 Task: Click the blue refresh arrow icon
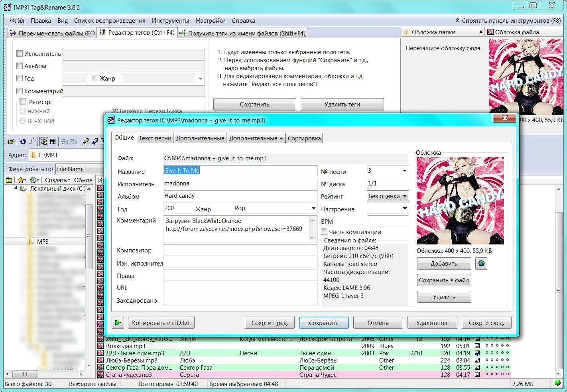(x=23, y=142)
